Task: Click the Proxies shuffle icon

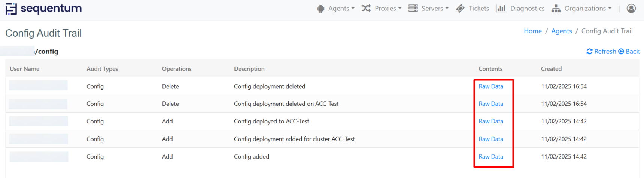Action: click(366, 8)
